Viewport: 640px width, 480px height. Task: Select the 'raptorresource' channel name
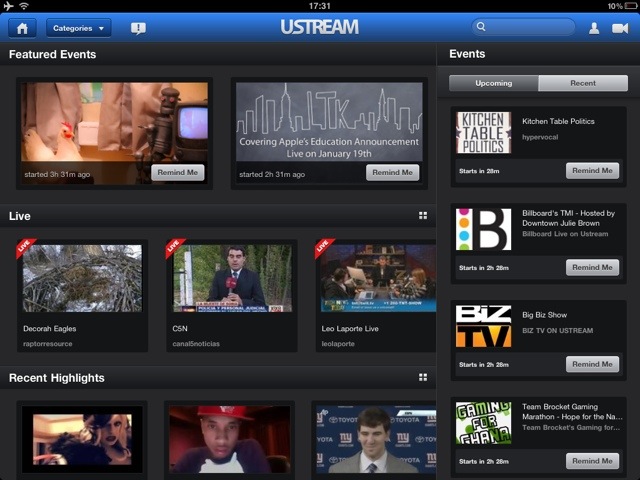(48, 344)
